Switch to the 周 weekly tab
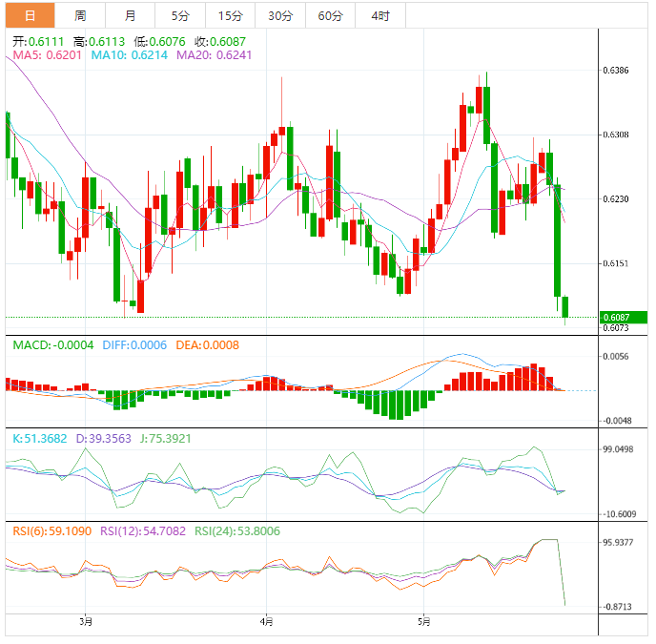The height and width of the screenshot is (644, 656). [80, 15]
